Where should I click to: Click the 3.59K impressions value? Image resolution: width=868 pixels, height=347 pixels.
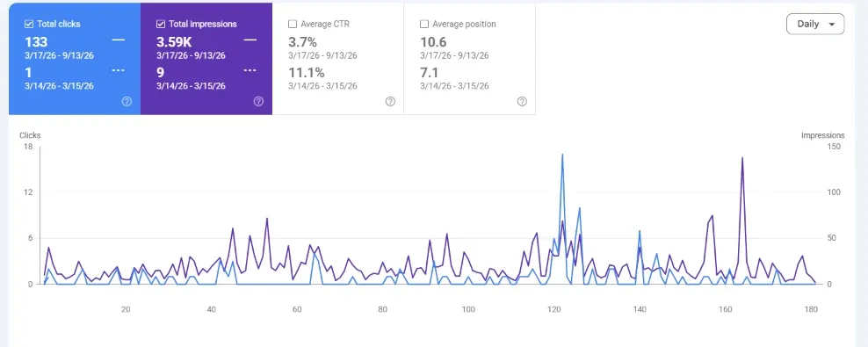174,42
